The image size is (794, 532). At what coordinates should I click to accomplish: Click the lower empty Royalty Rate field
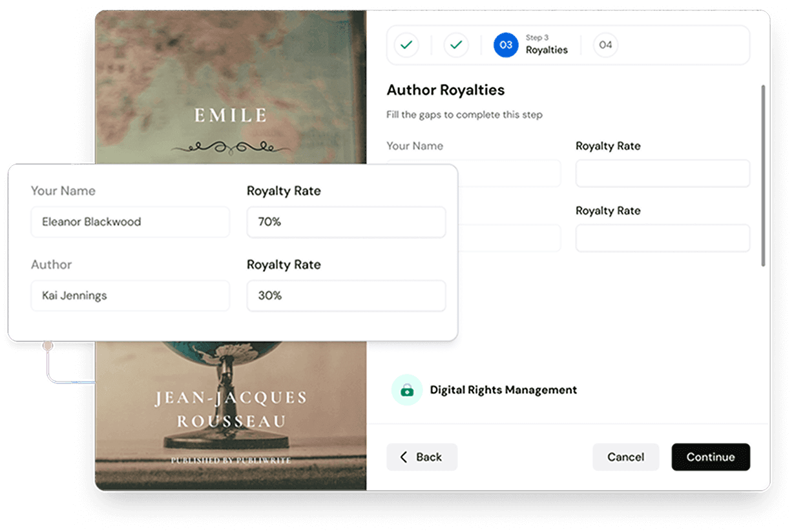click(x=663, y=238)
